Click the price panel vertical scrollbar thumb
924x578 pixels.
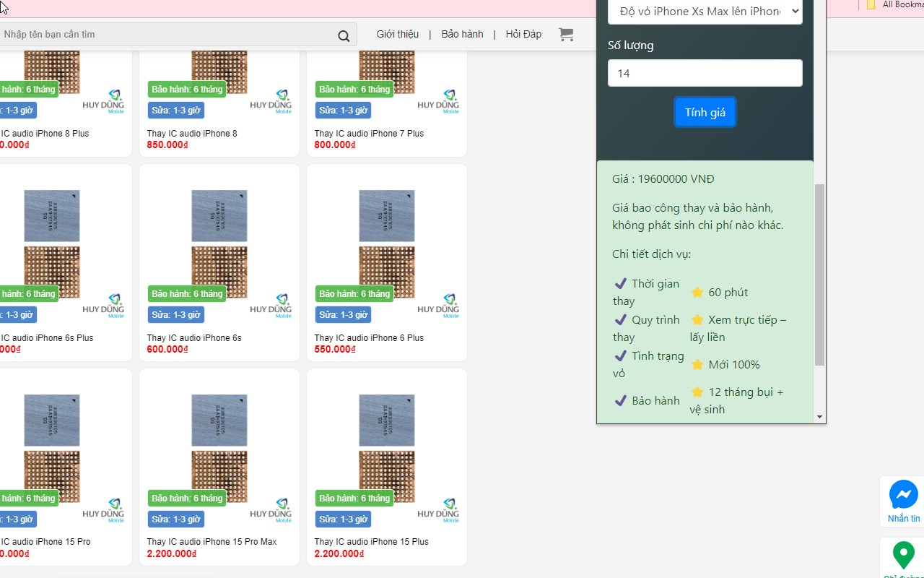point(819,275)
